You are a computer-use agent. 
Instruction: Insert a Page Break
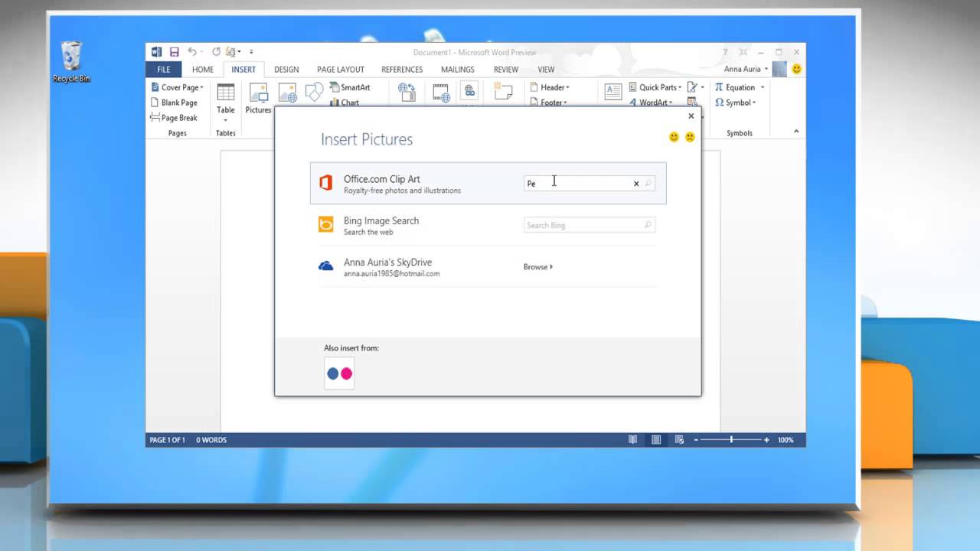(174, 118)
